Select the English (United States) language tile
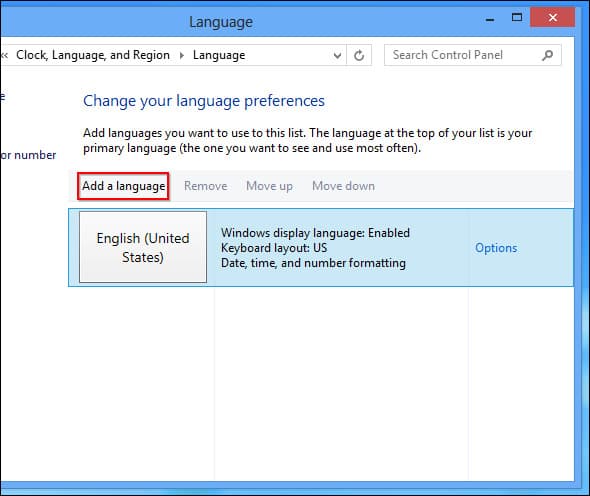This screenshot has height=496, width=590. pyautogui.click(x=143, y=247)
